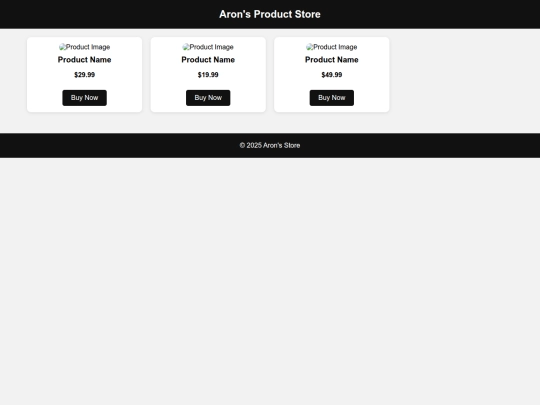Click the Aron's Product Store header title
This screenshot has height=405, width=540.
(270, 14)
